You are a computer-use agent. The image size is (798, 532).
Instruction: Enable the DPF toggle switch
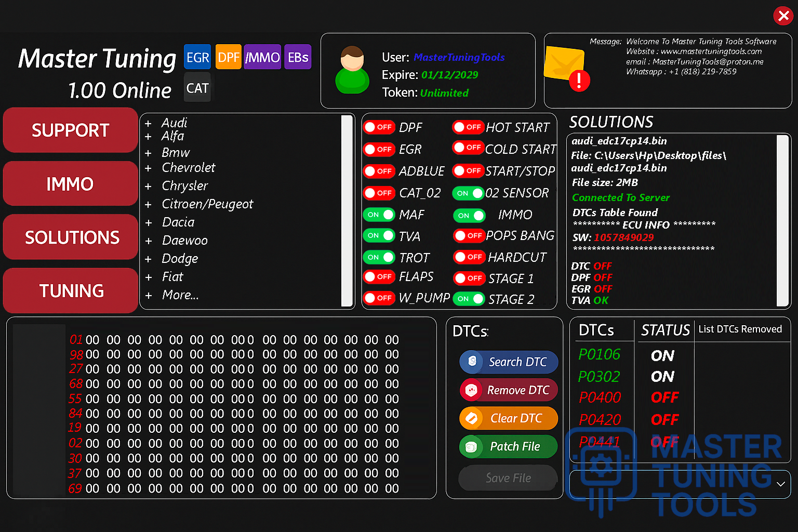pyautogui.click(x=379, y=127)
